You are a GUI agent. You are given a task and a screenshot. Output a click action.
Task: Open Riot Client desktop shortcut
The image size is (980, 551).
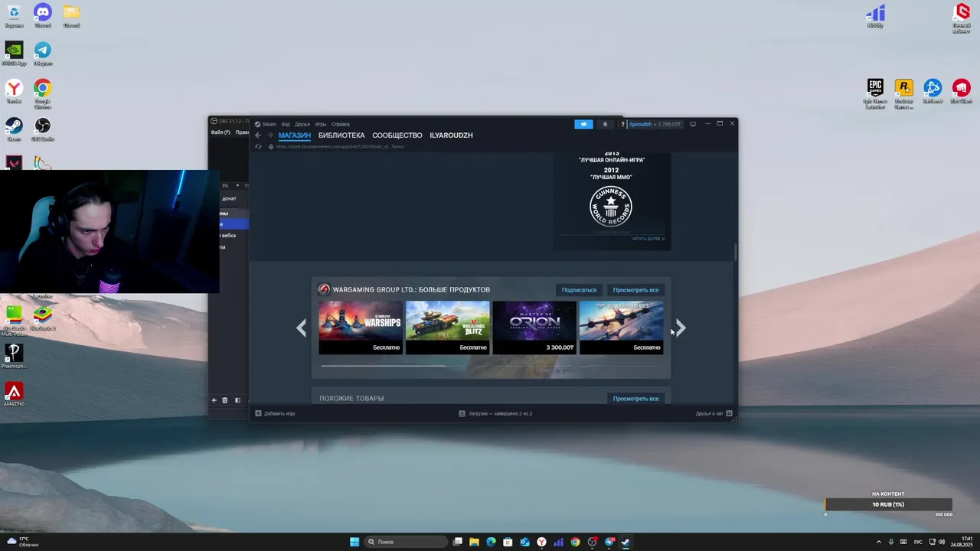click(x=962, y=91)
